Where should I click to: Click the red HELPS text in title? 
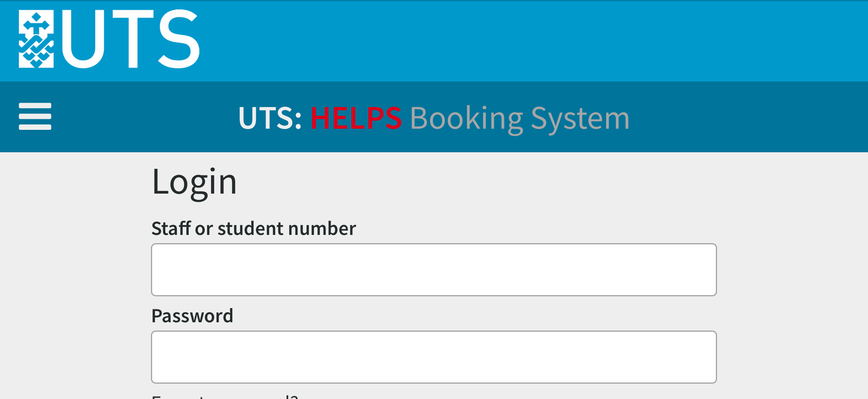[x=356, y=118]
